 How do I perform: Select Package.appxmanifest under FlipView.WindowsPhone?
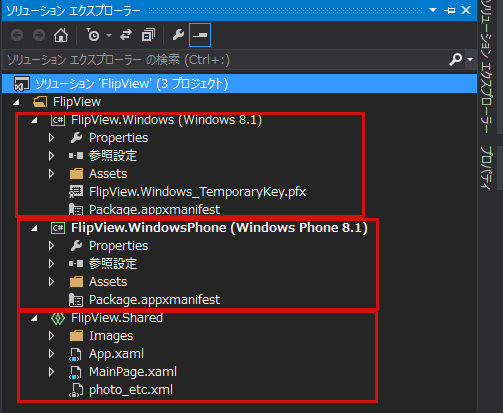coord(154,300)
